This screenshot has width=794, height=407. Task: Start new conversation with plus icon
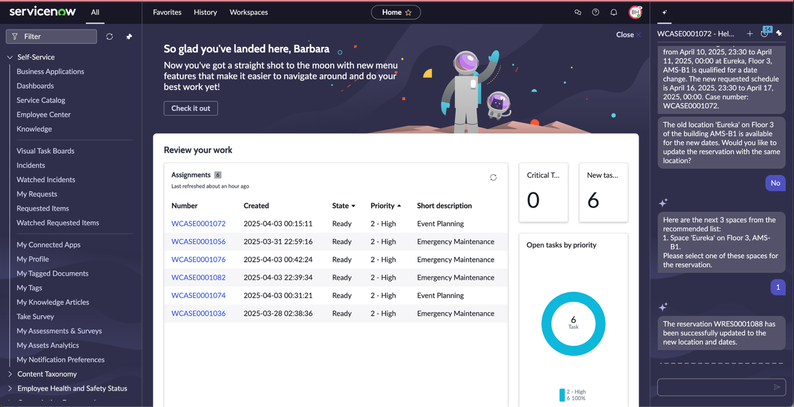click(x=749, y=33)
